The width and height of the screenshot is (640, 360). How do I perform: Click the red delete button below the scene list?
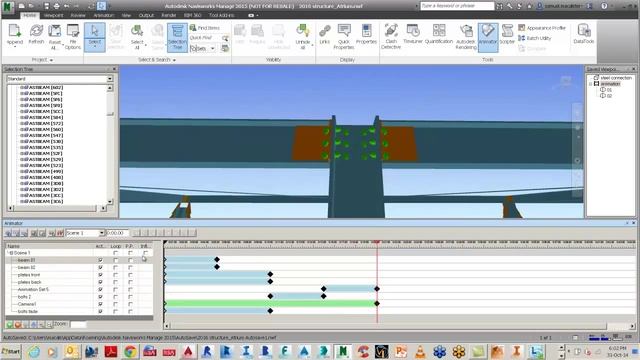(18, 324)
